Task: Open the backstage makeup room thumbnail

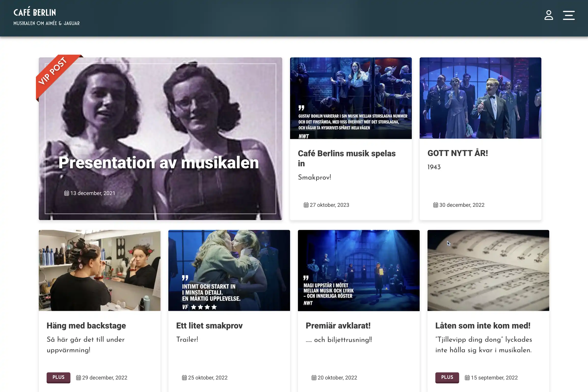Action: (x=100, y=270)
